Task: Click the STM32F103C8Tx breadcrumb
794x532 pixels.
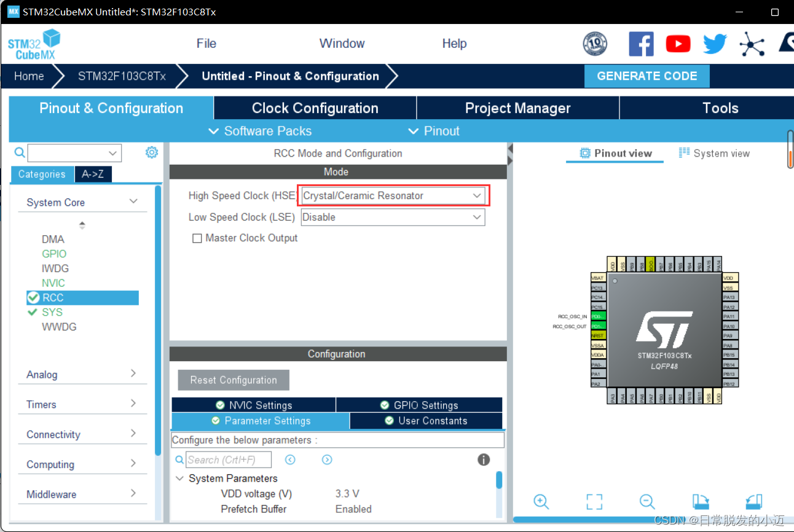Action: pyautogui.click(x=122, y=76)
